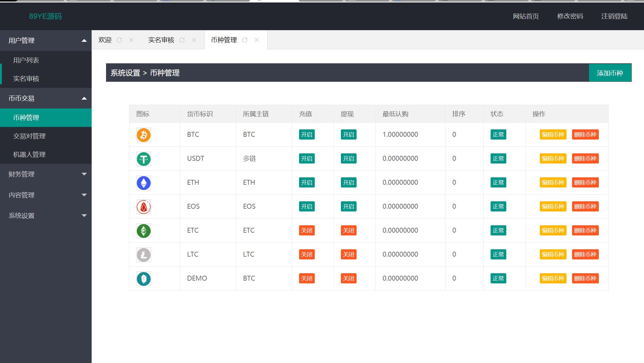Switch to the 欢迎 tab
Screen dimensions: 644x363
(105, 40)
